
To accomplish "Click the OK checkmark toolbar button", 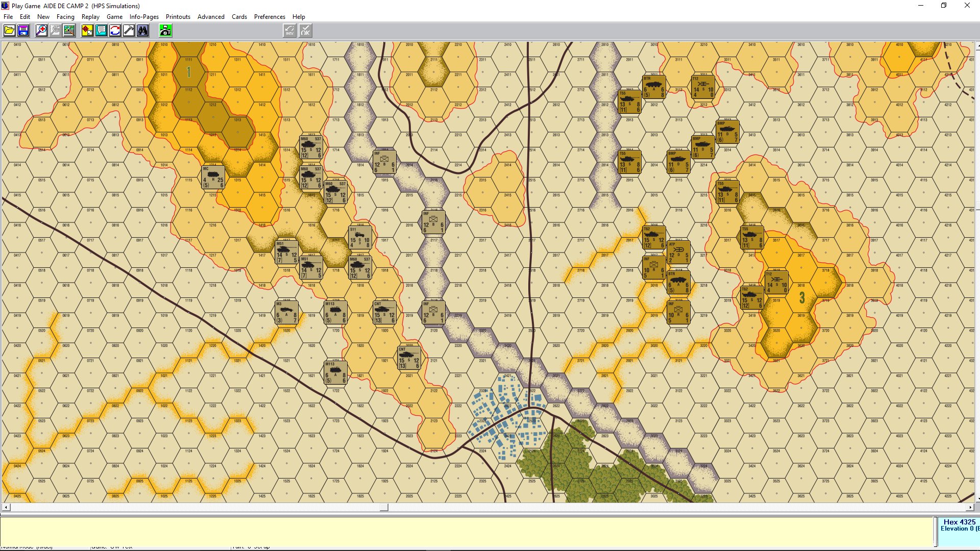I will pos(305,31).
